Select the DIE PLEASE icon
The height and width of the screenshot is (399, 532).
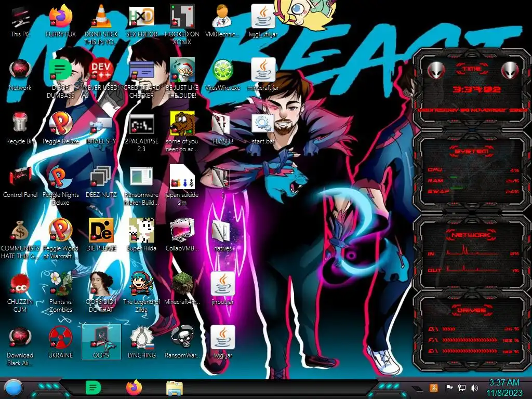click(101, 235)
